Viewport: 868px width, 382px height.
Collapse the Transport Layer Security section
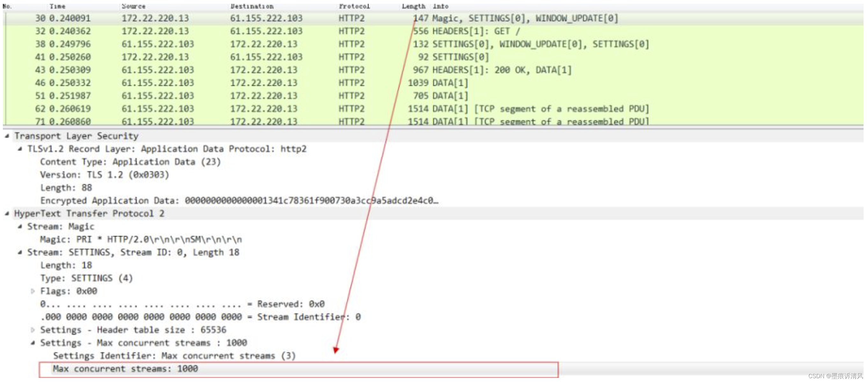click(x=7, y=136)
